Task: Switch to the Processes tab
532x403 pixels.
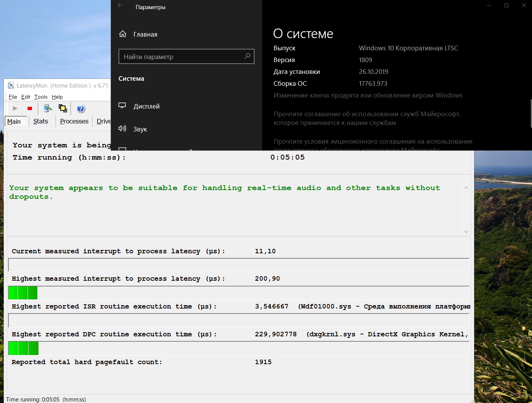Action: click(74, 121)
